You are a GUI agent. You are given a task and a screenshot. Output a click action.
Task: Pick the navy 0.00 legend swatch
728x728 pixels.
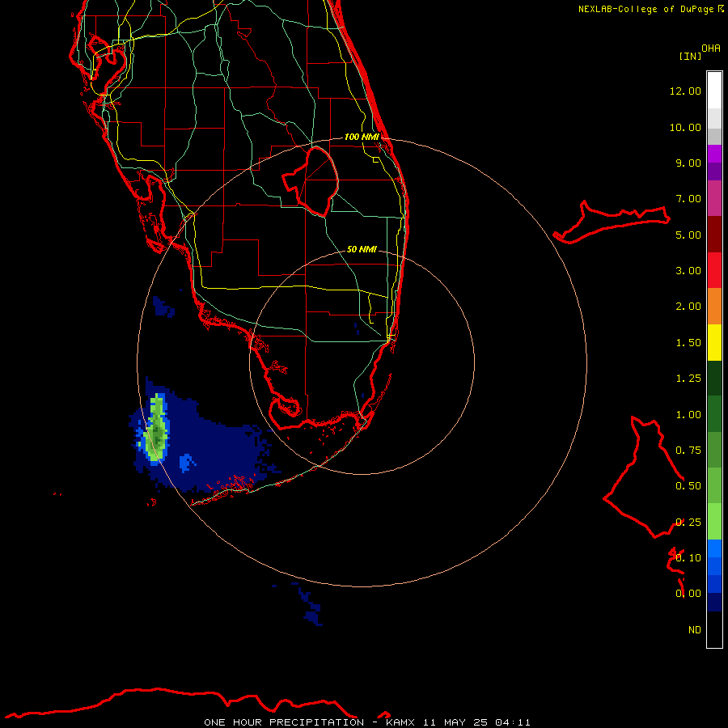tap(714, 602)
